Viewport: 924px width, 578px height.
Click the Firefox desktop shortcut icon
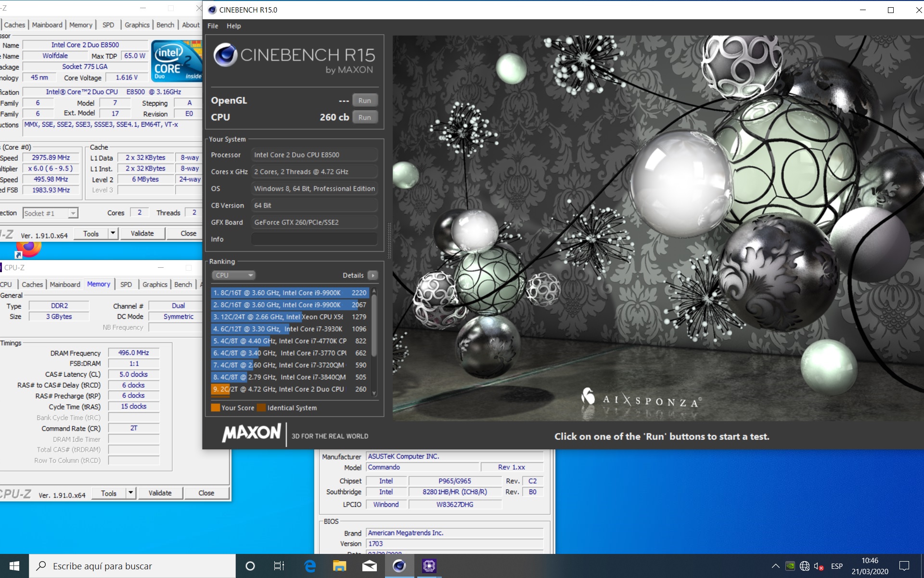(28, 249)
